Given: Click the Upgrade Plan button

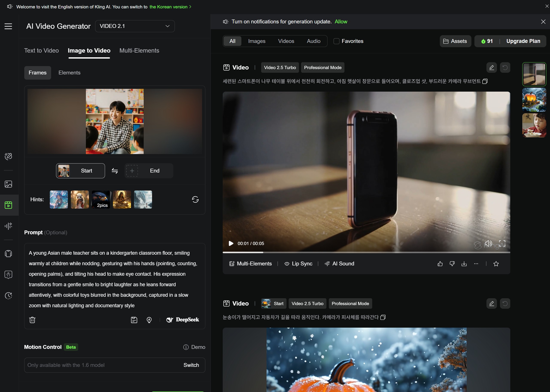Looking at the screenshot, I should (x=523, y=41).
